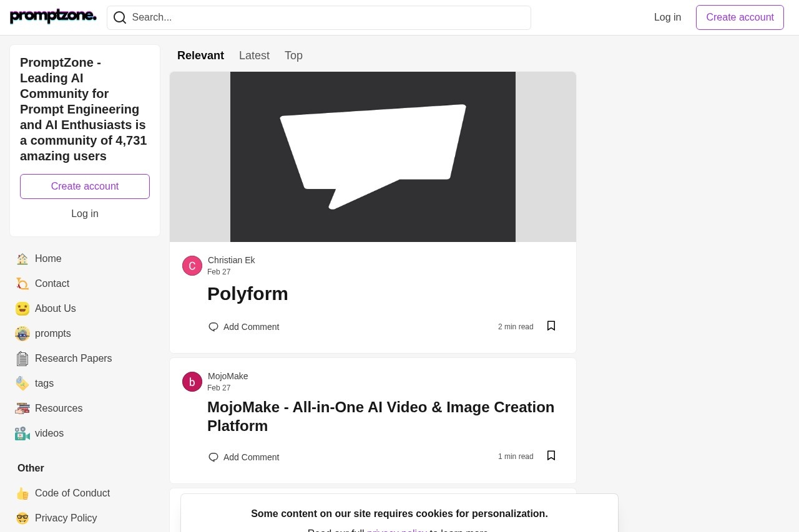Click the search magnifier icon
The width and height of the screenshot is (799, 532).
(120, 17)
